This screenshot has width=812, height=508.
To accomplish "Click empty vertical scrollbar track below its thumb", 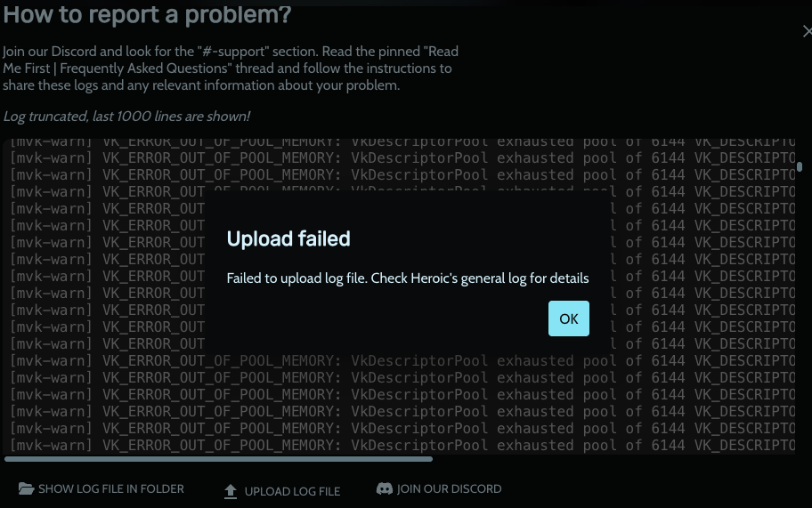I will coord(800,310).
